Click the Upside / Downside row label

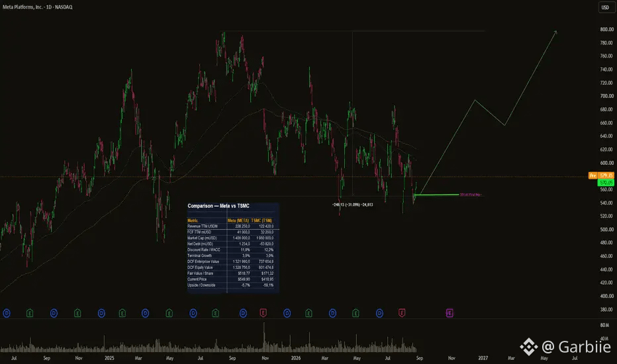pyautogui.click(x=201, y=285)
